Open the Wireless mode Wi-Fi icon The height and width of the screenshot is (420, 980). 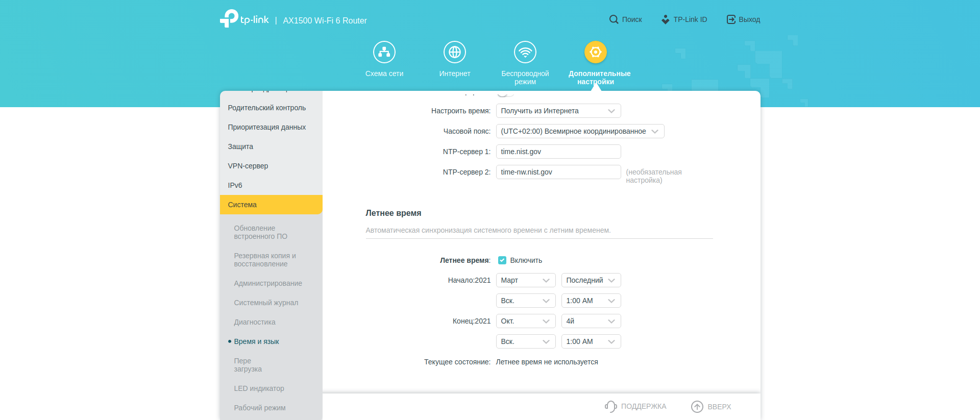(x=525, y=52)
